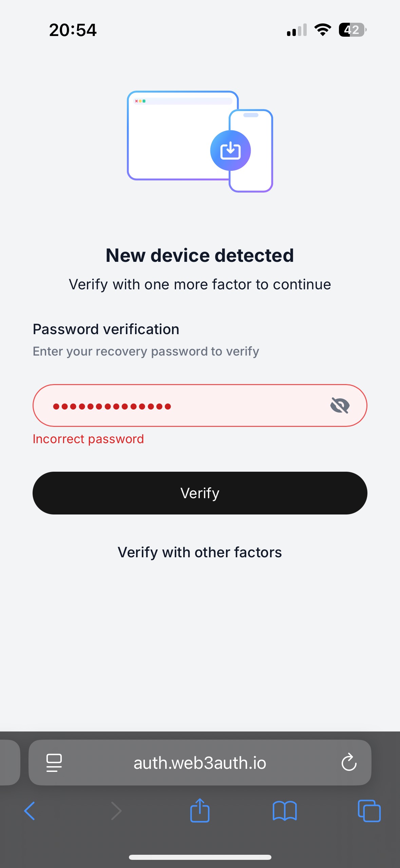
Task: Open the share sheet
Action: point(200,810)
